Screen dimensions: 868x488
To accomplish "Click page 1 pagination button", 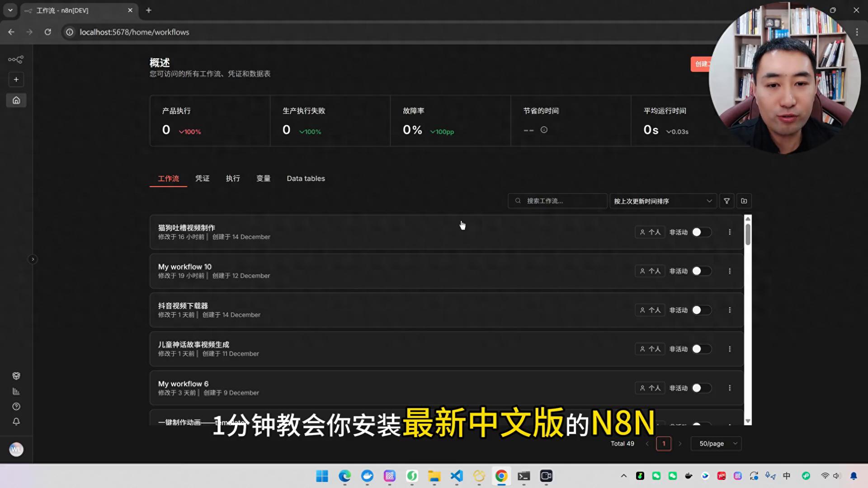I will pyautogui.click(x=663, y=444).
